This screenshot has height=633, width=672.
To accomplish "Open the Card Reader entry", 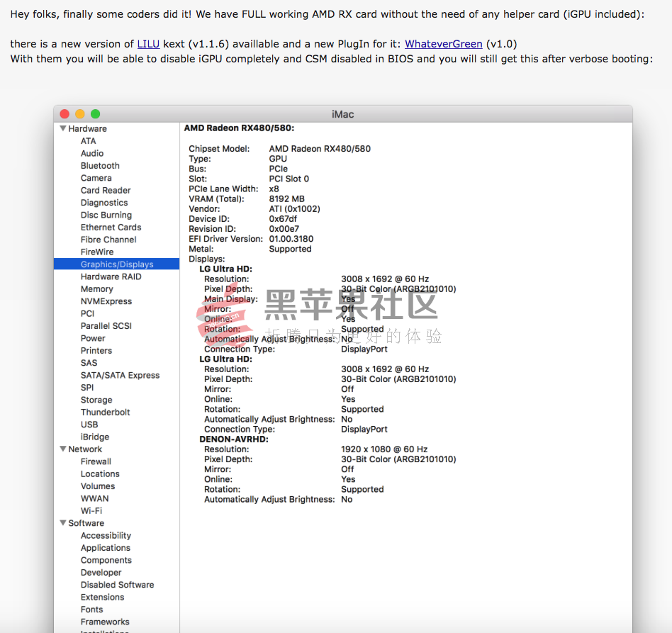I will [x=106, y=190].
